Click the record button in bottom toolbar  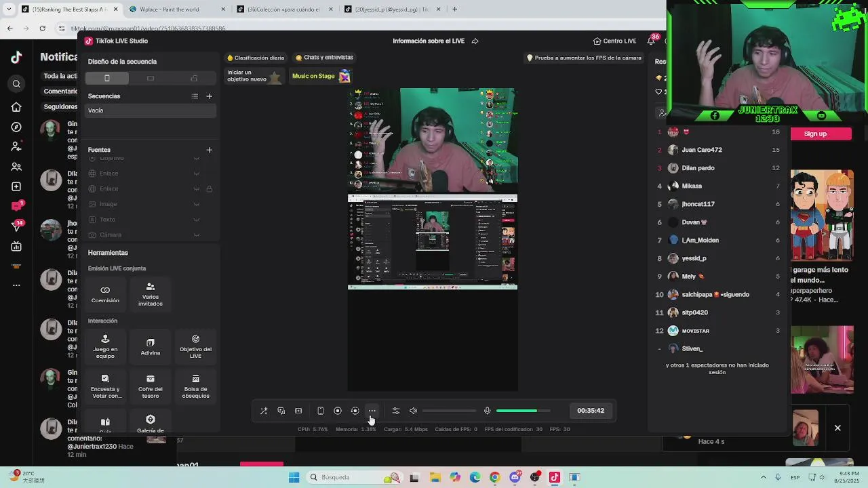[338, 411]
